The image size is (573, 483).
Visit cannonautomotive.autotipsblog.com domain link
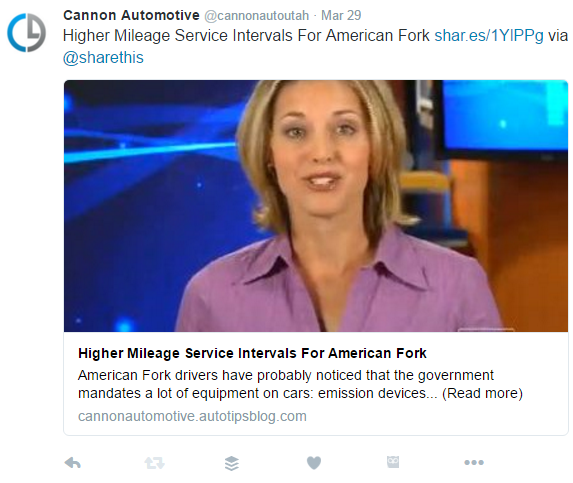pyautogui.click(x=192, y=416)
